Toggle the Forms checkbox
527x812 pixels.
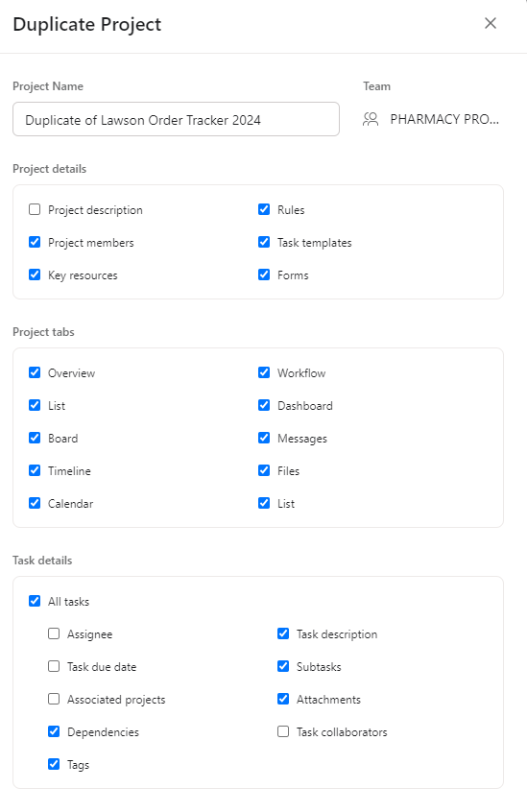tap(264, 275)
